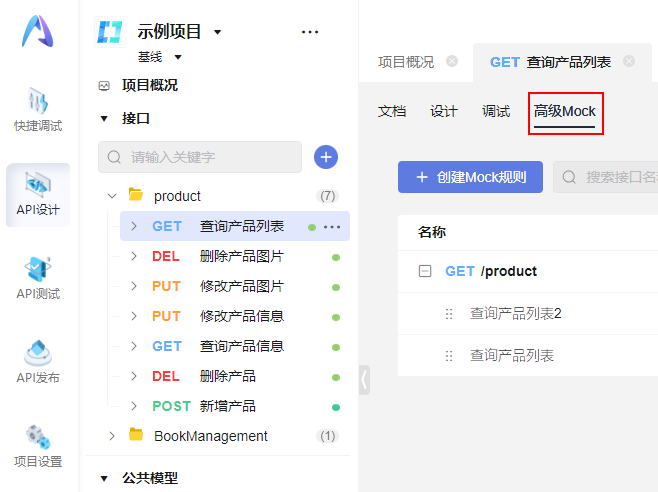Image resolution: width=658 pixels, height=492 pixels.
Task: Select the API设计 sidebar icon
Action: point(38,185)
